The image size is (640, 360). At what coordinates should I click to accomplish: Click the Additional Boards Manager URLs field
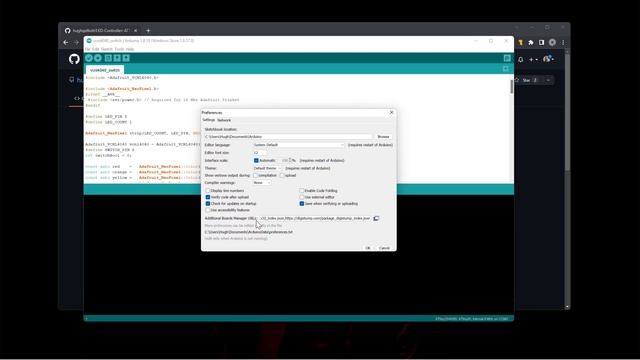(x=315, y=218)
